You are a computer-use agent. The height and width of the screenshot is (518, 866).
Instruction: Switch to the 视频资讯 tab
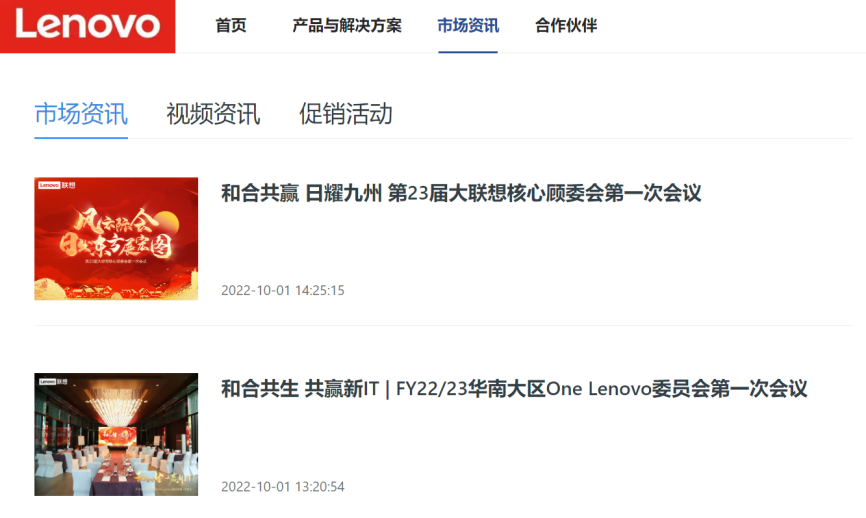pyautogui.click(x=213, y=114)
